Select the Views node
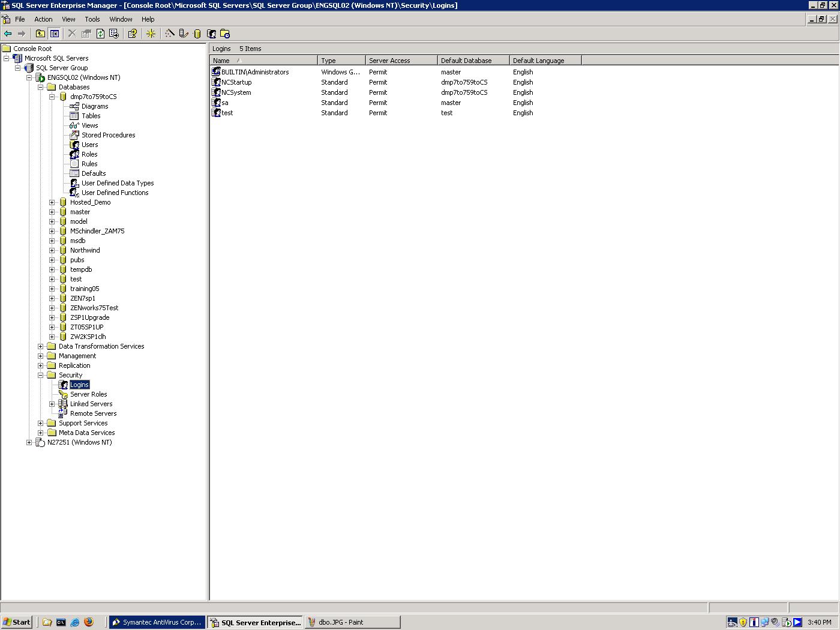The height and width of the screenshot is (630, 840). 89,125
